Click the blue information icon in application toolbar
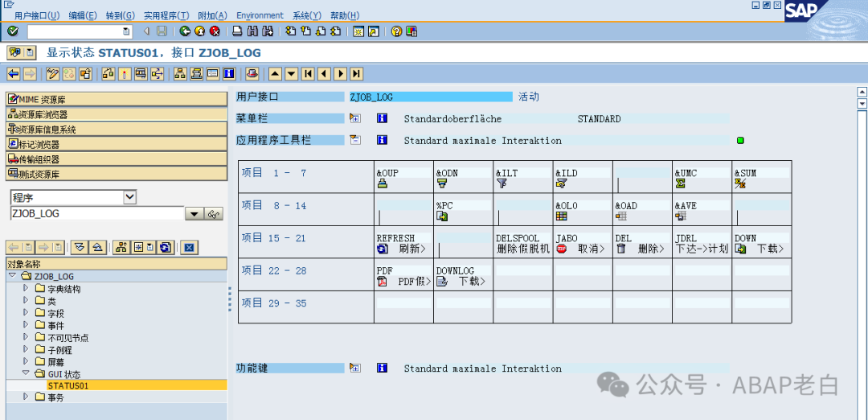The image size is (868, 420). [x=229, y=74]
